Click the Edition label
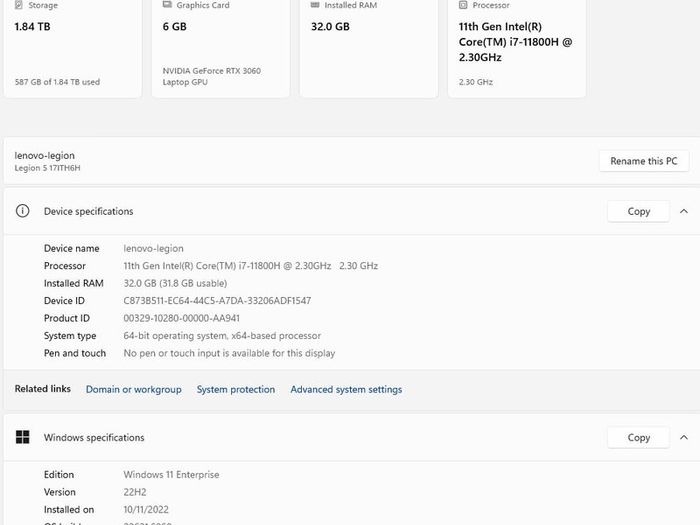Image resolution: width=700 pixels, height=525 pixels. [x=58, y=475]
